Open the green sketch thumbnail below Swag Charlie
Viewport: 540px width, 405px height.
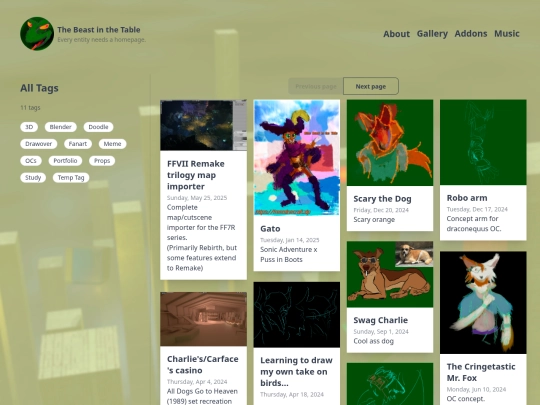pyautogui.click(x=390, y=384)
